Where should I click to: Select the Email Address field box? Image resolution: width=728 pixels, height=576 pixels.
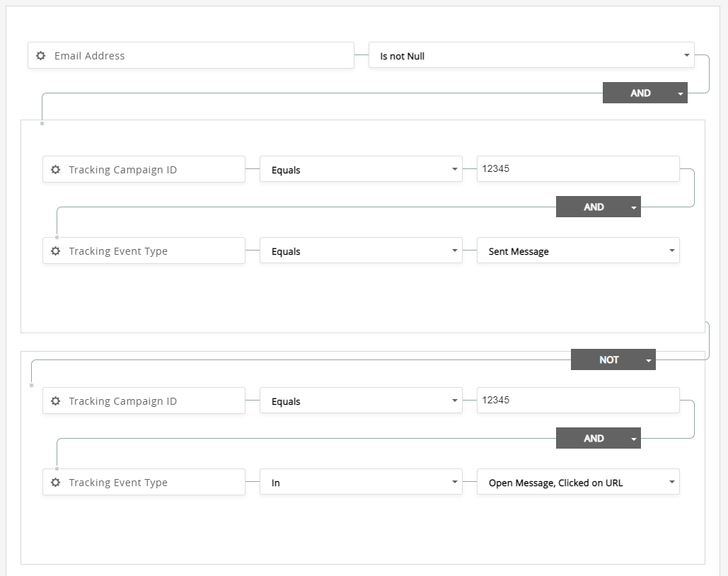[x=198, y=56]
